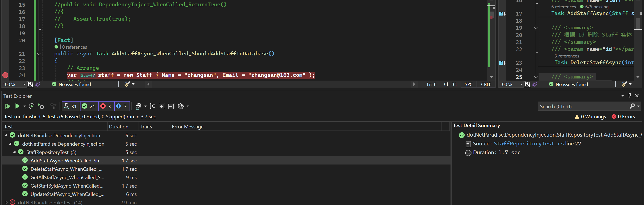The image size is (644, 205).
Task: Click the SPC indentation indicator
Action: click(469, 84)
